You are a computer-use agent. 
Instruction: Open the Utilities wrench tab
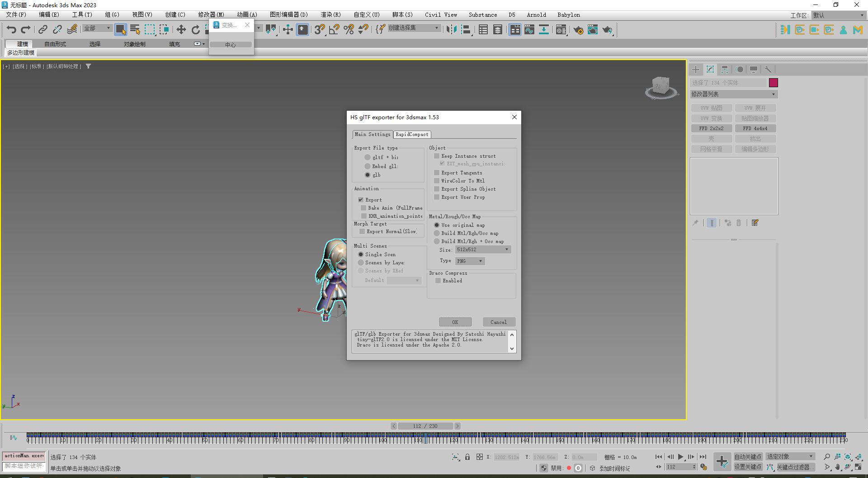(768, 70)
